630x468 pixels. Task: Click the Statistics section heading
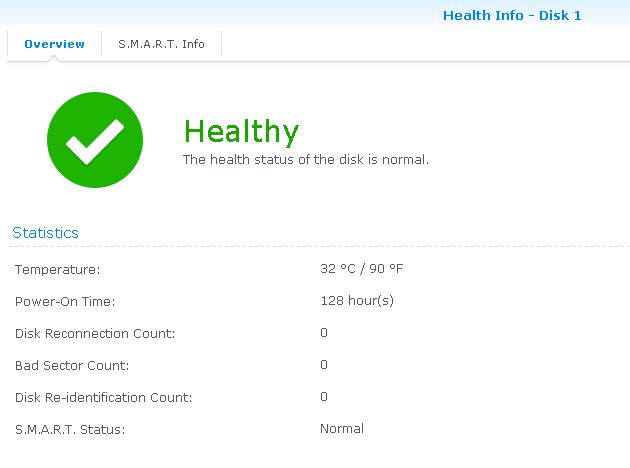coord(45,233)
